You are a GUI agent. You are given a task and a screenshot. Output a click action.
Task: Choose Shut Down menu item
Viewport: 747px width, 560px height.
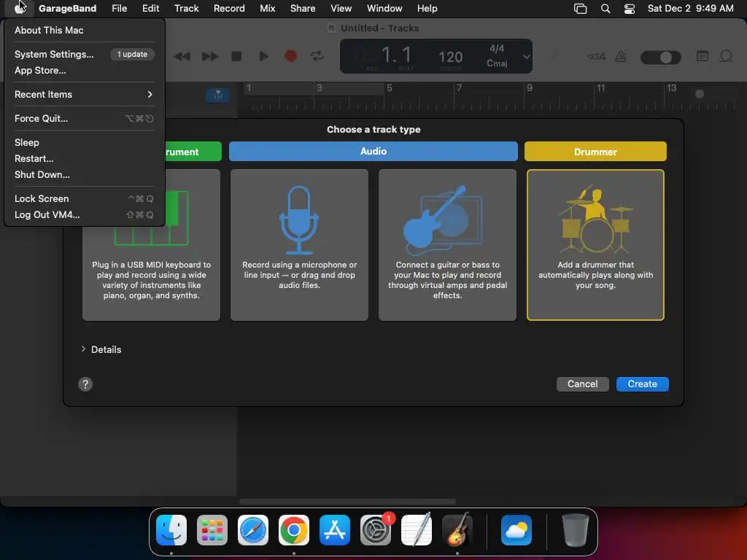tap(85, 175)
